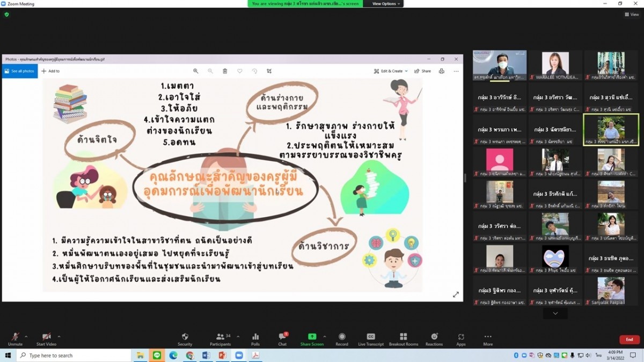Open Chat with unread message badge
The height and width of the screenshot is (362, 644).
(282, 338)
